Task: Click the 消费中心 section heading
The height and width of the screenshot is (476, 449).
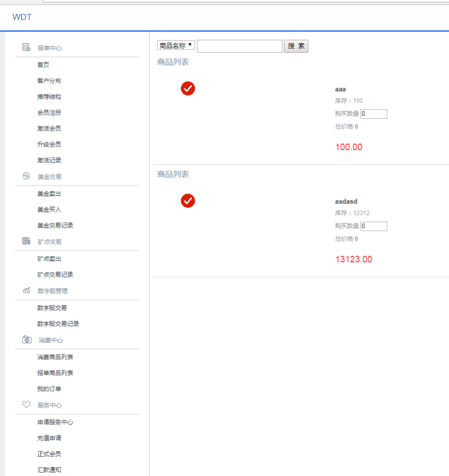Action: click(x=51, y=340)
